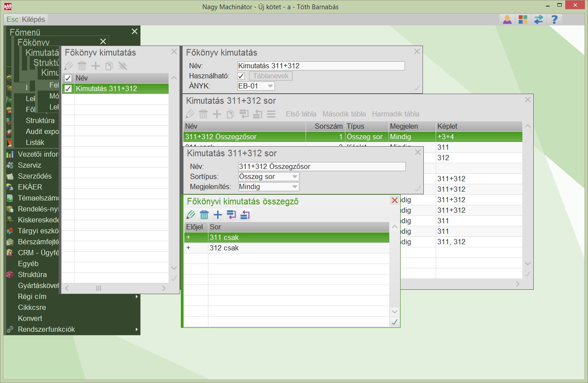Confirm with green checkmark in Főkönyvi kimutatás összegző

394,322
